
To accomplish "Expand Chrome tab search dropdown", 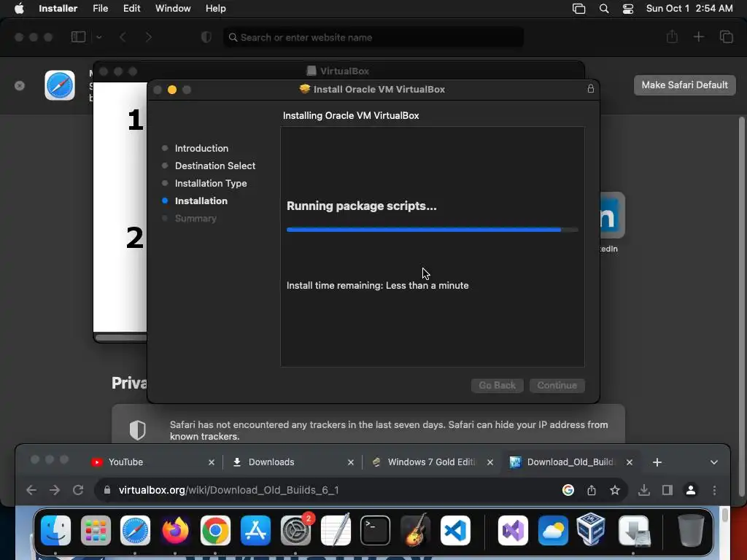I will tap(713, 462).
